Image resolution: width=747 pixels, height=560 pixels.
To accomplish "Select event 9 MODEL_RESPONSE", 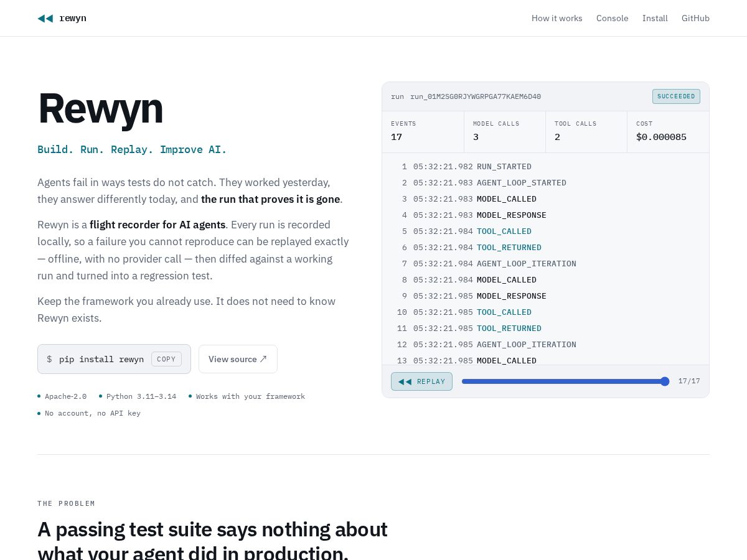I will pos(545,296).
